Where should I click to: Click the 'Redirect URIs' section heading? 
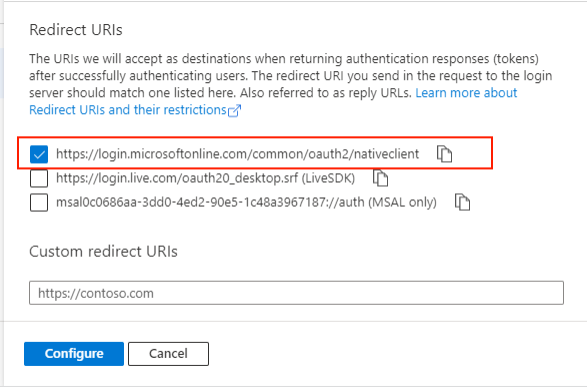click(x=76, y=30)
